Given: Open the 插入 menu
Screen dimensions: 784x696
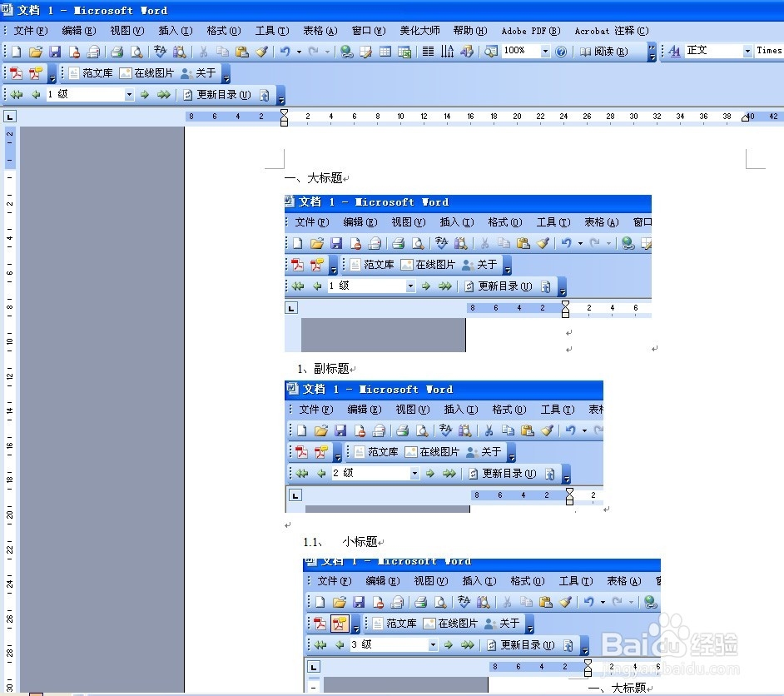Looking at the screenshot, I should click(175, 31).
